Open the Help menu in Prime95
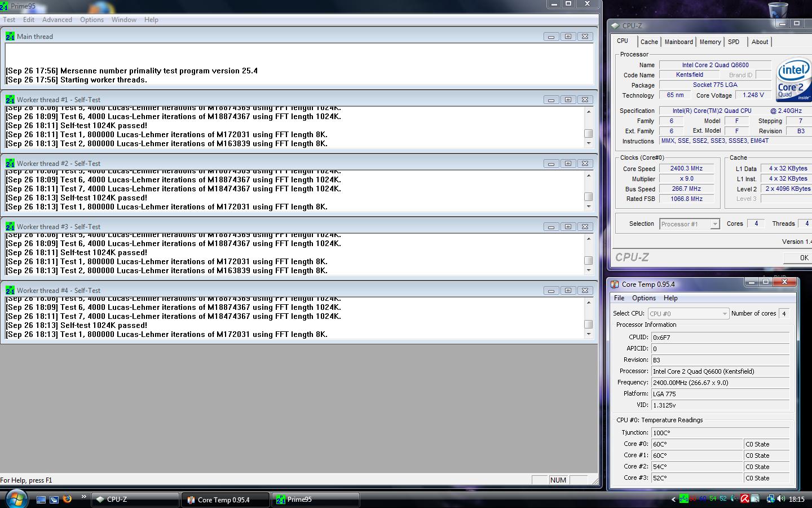 [151, 19]
